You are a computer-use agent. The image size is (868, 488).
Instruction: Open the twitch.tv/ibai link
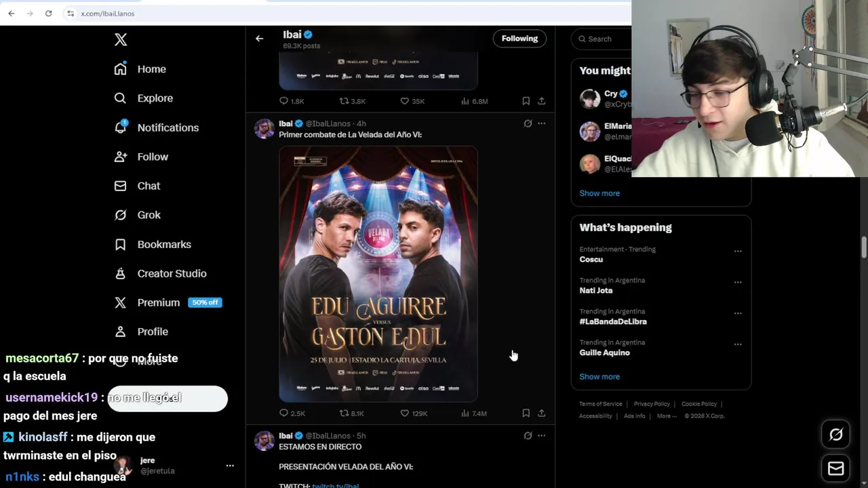coord(335,485)
